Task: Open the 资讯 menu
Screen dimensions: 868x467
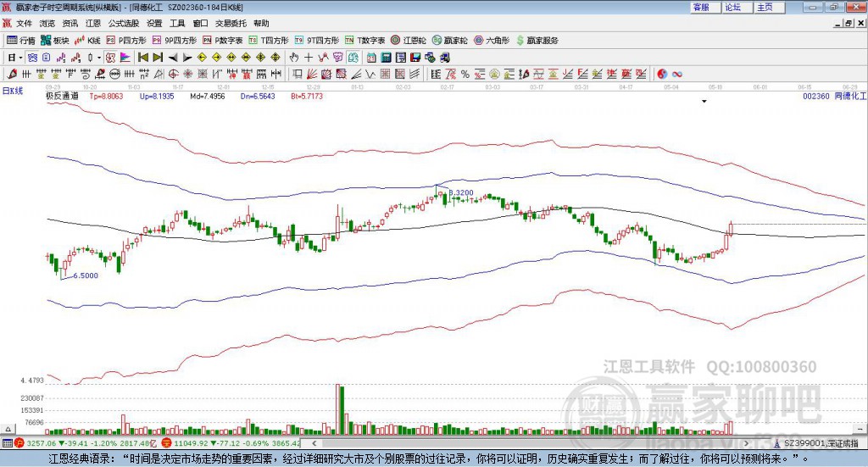Action: (x=70, y=23)
